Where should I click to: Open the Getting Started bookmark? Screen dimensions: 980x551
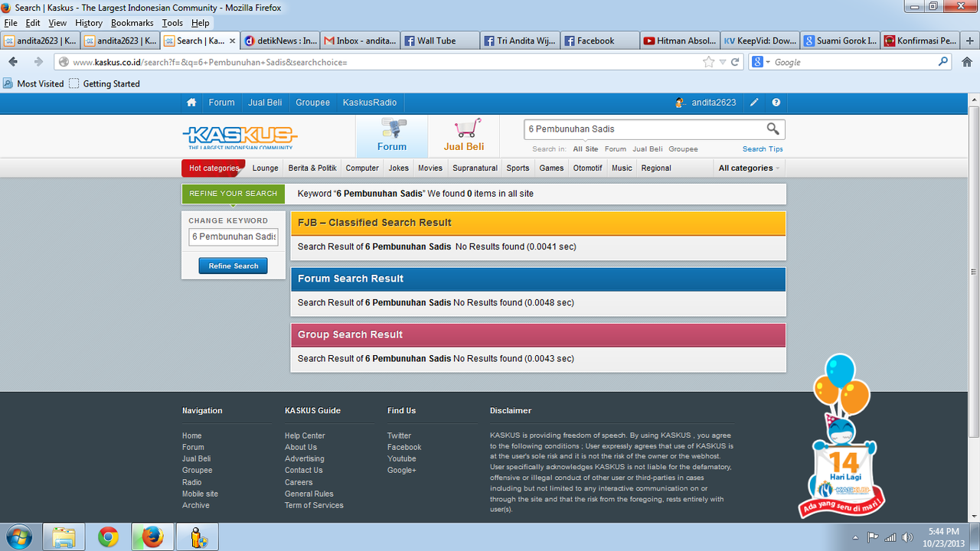click(105, 83)
